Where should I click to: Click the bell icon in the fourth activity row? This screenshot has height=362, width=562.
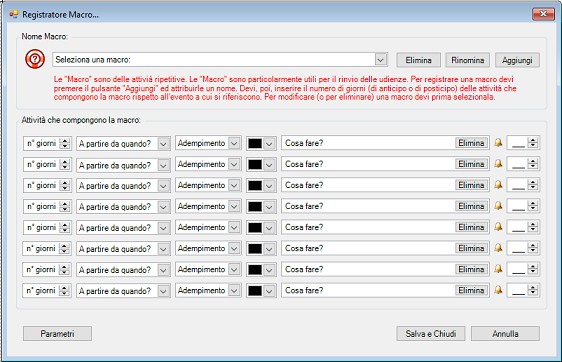coord(498,206)
